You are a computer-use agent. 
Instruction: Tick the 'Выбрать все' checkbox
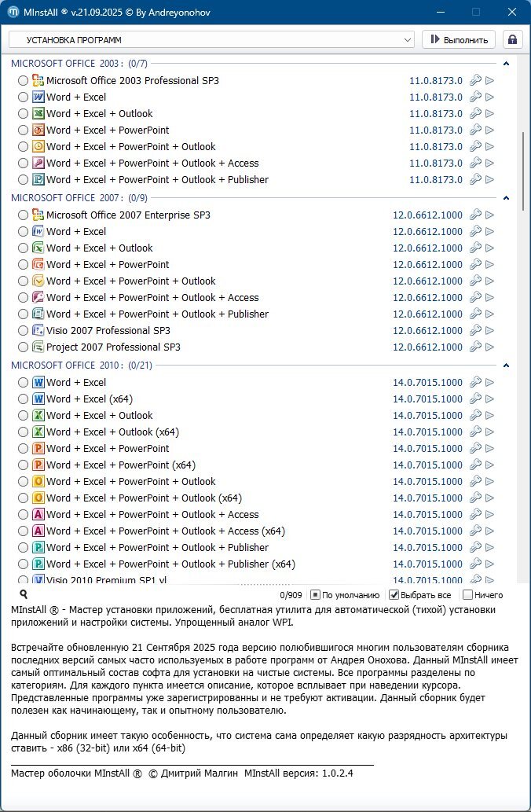pos(394,595)
